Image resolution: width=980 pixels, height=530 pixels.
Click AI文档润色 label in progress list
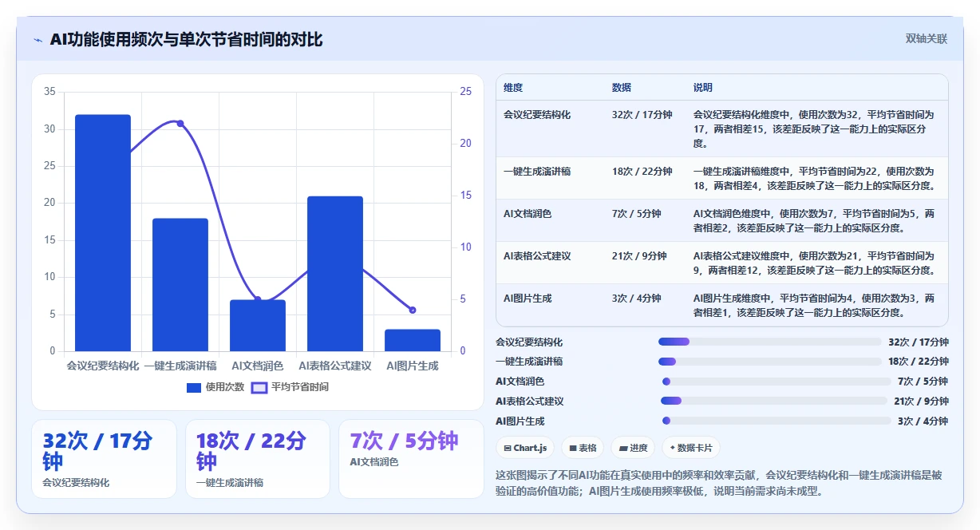[520, 382]
